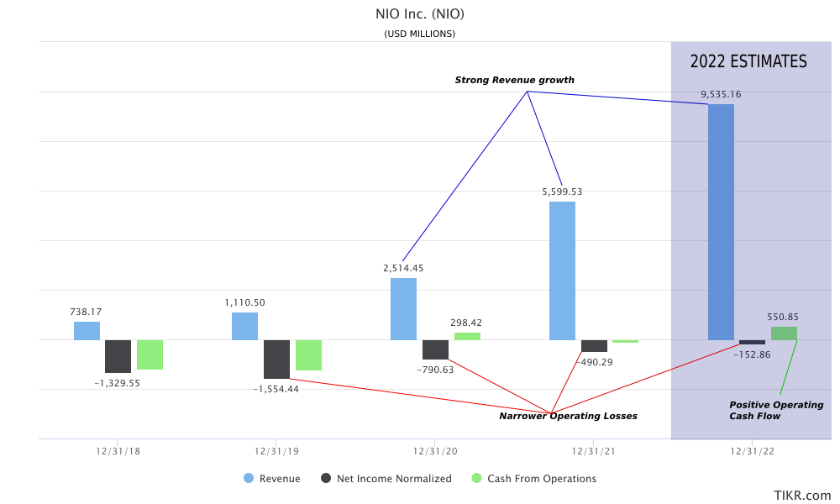Click the blue Revenue legend dot

click(x=249, y=478)
